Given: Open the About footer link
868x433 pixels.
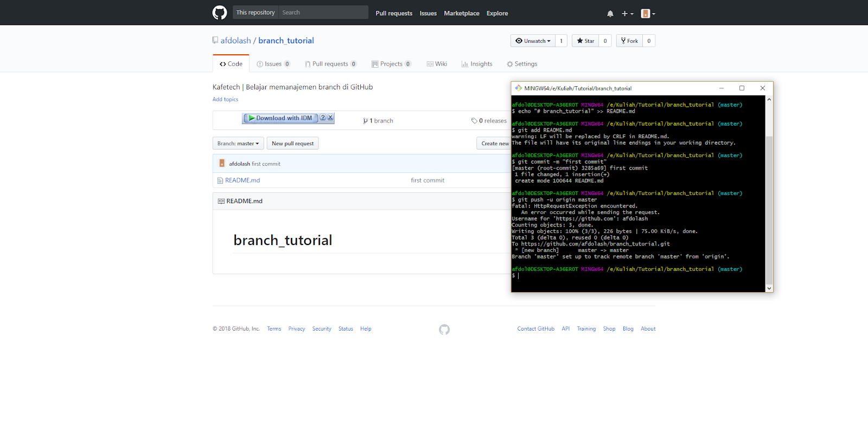Looking at the screenshot, I should [x=648, y=329].
